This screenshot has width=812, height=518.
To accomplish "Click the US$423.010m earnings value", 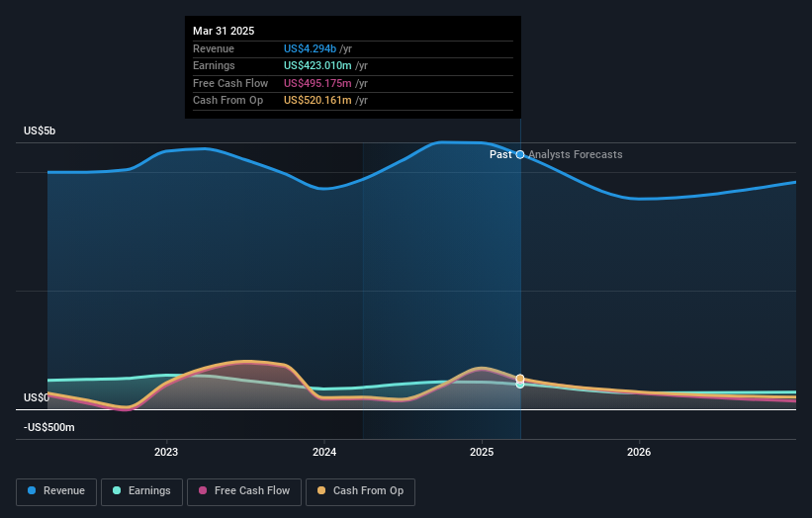I will pyautogui.click(x=317, y=65).
